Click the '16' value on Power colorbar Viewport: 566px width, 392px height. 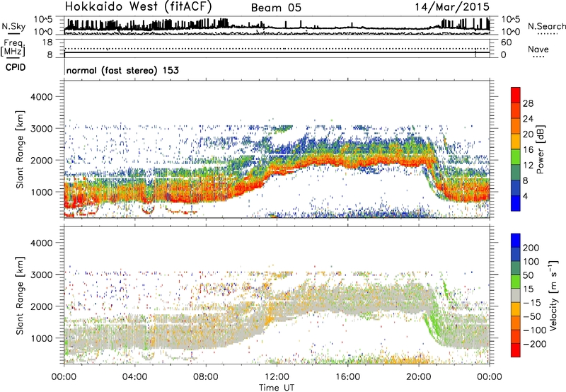point(528,150)
